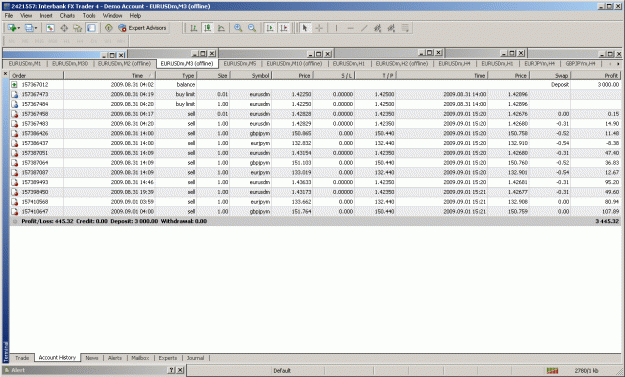The image size is (625, 377).
Task: Select order 157367473 buy limit row
Action: 315,94
